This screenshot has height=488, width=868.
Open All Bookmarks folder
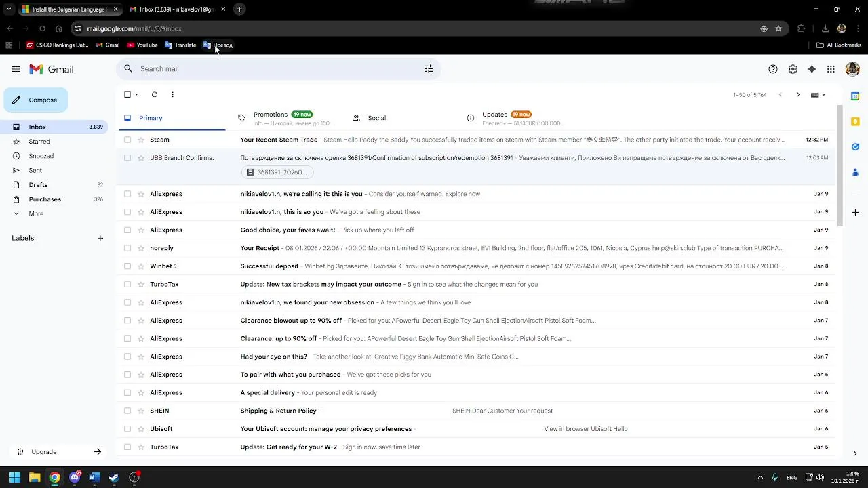[x=839, y=45]
